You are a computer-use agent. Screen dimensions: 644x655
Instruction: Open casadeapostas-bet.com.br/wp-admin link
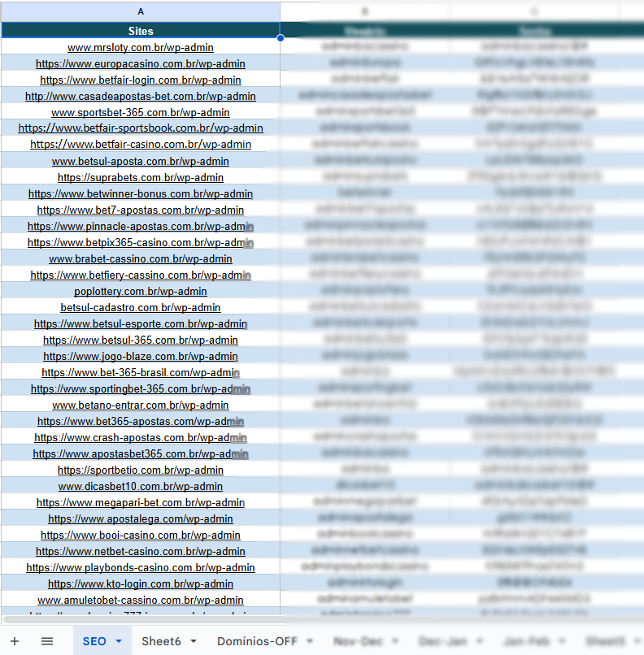[x=141, y=97]
